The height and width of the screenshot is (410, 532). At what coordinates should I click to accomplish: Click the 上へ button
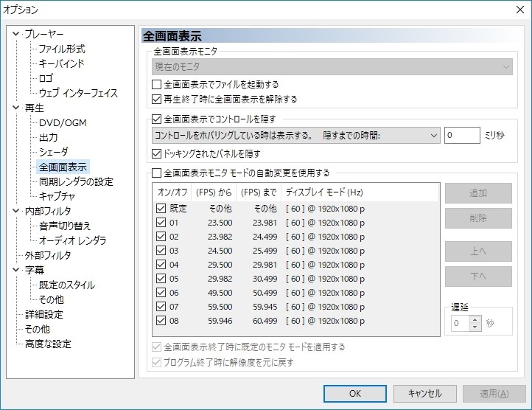coord(478,251)
